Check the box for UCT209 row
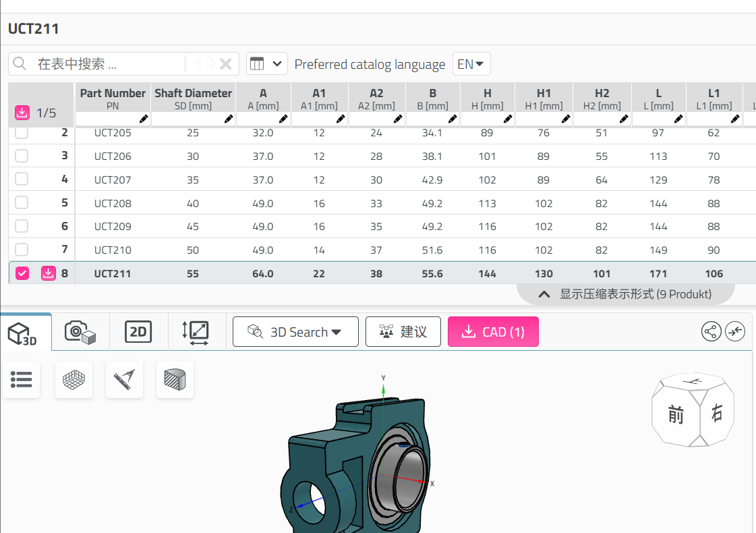The width and height of the screenshot is (756, 533). (x=22, y=226)
